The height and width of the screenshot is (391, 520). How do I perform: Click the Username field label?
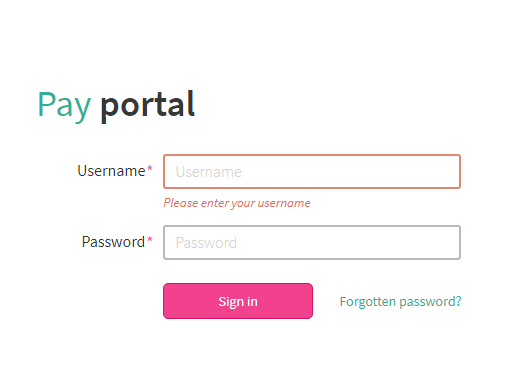point(111,171)
